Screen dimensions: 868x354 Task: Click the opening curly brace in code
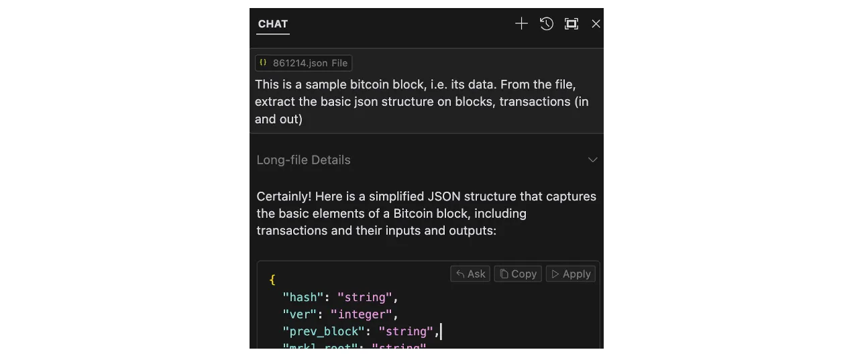point(272,280)
